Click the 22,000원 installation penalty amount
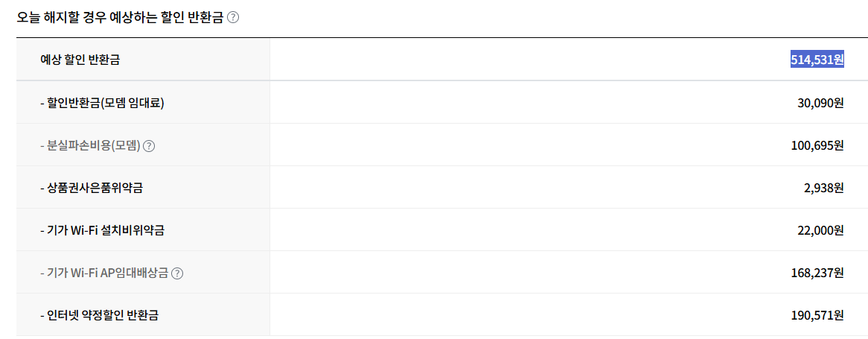The image size is (868, 339). 820,230
